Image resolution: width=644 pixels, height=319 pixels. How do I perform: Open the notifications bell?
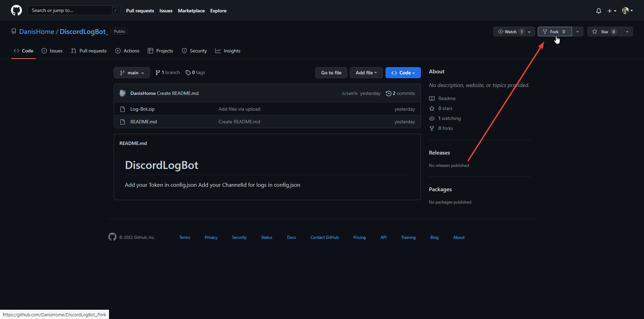coord(598,11)
